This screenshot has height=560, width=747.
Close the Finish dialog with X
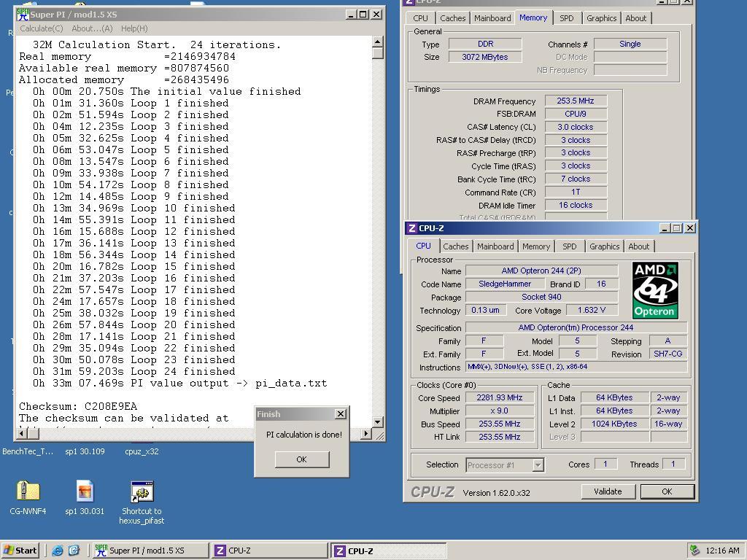pyautogui.click(x=341, y=414)
